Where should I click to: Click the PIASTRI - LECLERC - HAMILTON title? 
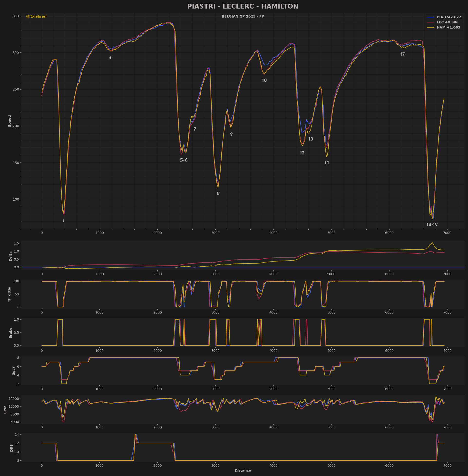[x=243, y=6]
